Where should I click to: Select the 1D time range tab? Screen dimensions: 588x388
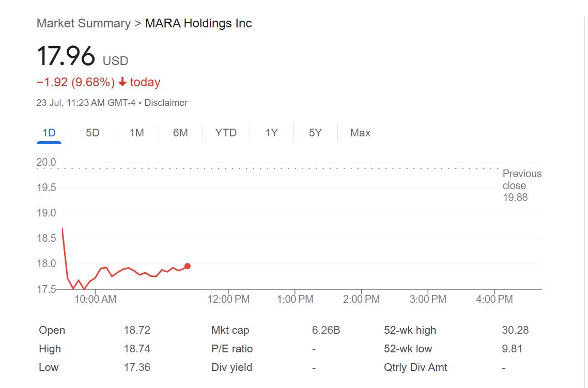49,133
